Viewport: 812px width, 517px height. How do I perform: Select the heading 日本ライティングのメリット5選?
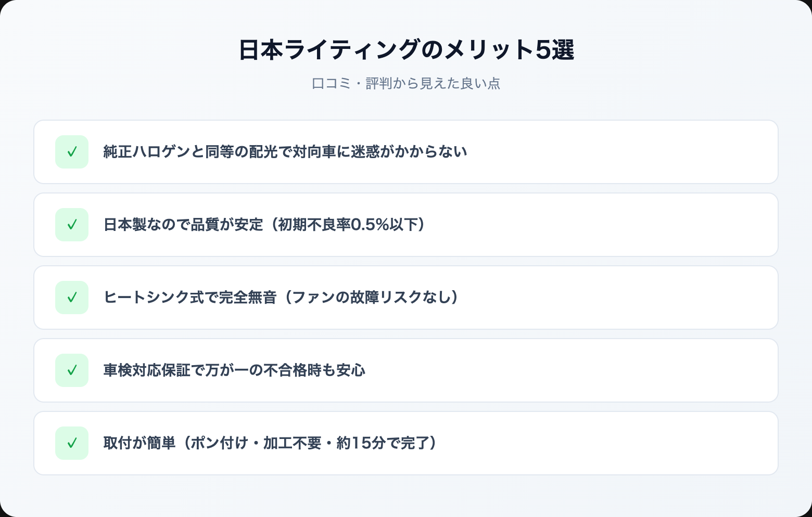406,50
